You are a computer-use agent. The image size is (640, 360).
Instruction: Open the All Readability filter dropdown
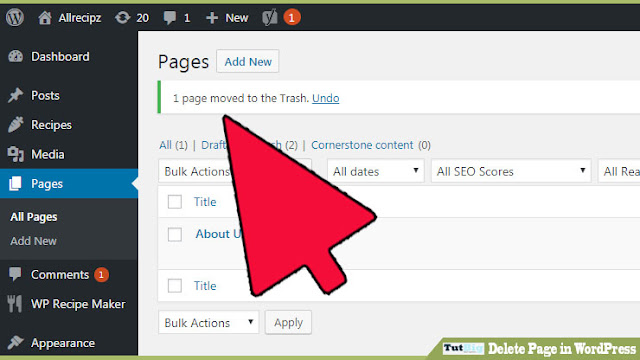(619, 171)
